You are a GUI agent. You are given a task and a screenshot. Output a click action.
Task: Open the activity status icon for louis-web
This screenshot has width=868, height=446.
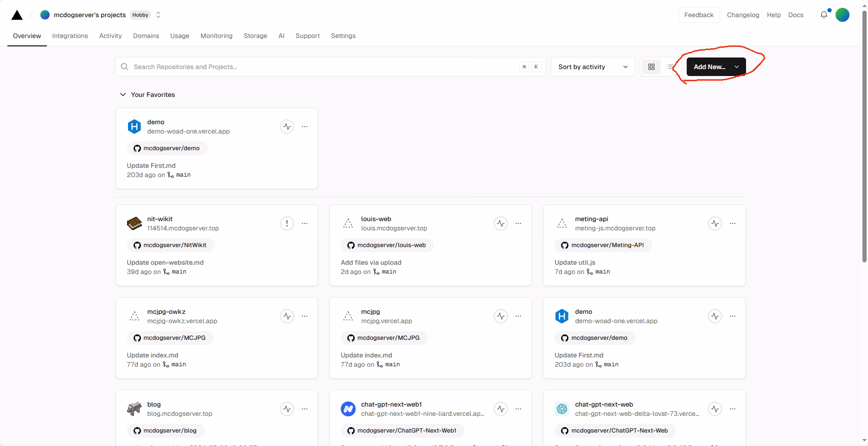click(x=501, y=223)
